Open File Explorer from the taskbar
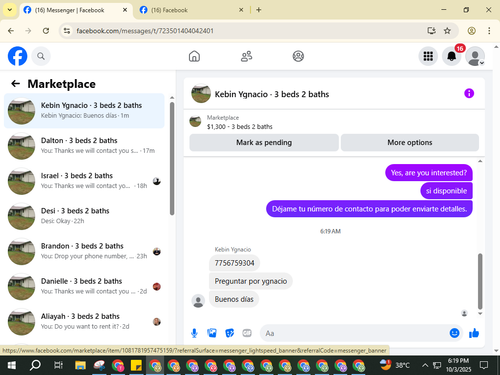This screenshot has width=500, height=375. click(80, 365)
